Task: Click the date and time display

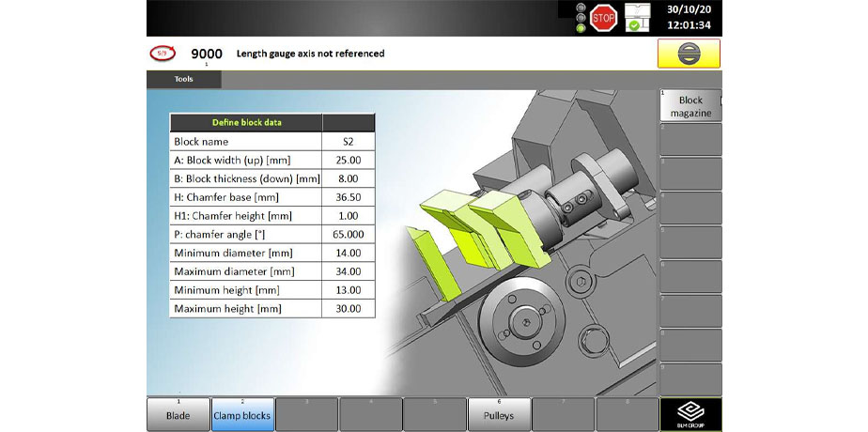Action: point(689,17)
